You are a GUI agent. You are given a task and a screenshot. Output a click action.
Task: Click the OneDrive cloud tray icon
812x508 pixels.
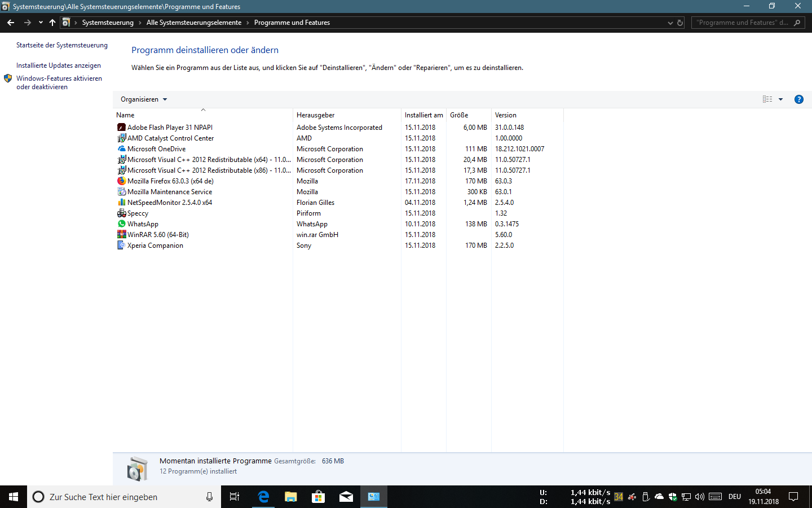coord(659,497)
